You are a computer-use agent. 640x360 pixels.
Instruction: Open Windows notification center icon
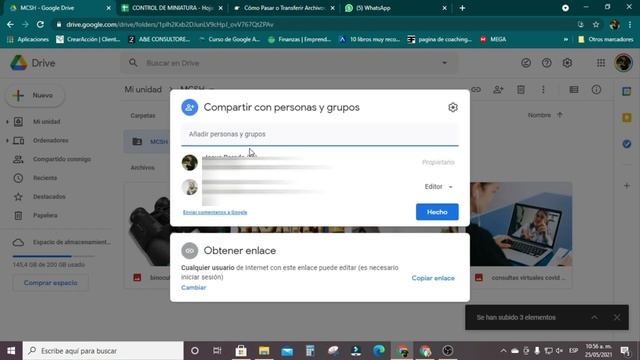[x=625, y=351]
